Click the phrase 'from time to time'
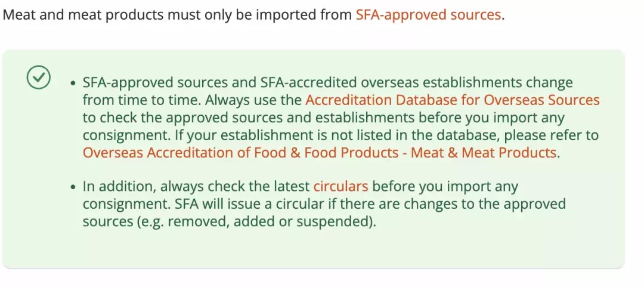The image size is (644, 287). [141, 100]
